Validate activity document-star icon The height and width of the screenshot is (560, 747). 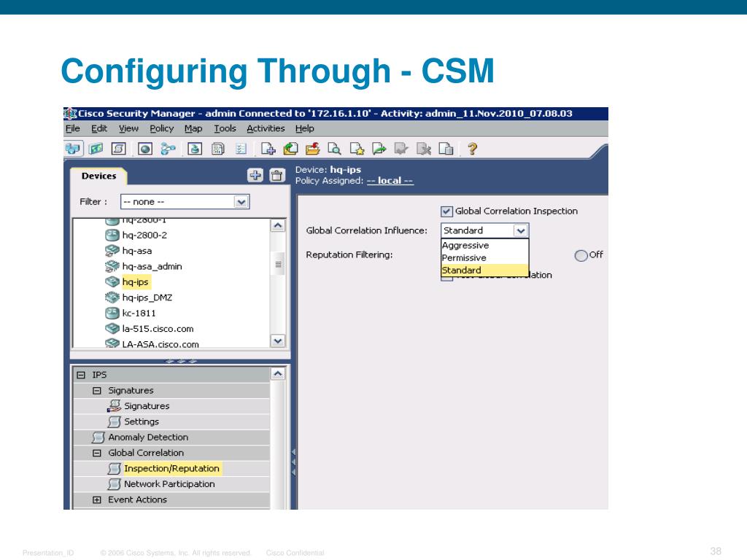click(357, 149)
